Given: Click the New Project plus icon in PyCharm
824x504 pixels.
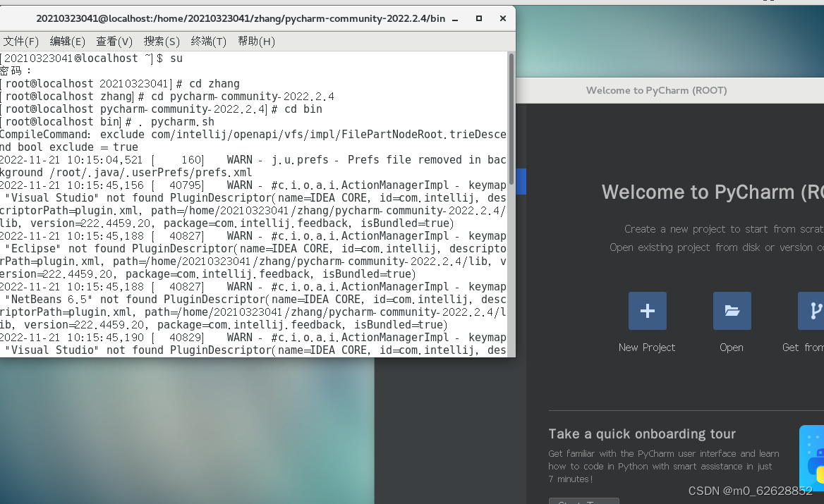Looking at the screenshot, I should (648, 311).
